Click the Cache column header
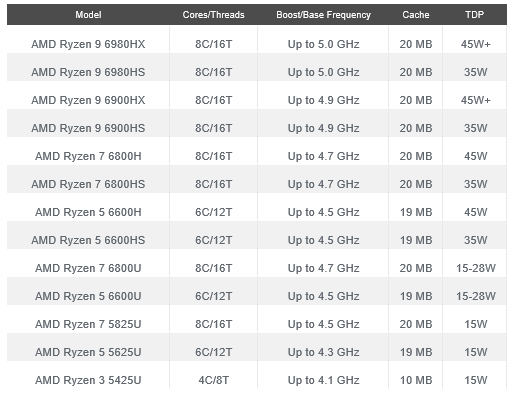 tap(416, 15)
